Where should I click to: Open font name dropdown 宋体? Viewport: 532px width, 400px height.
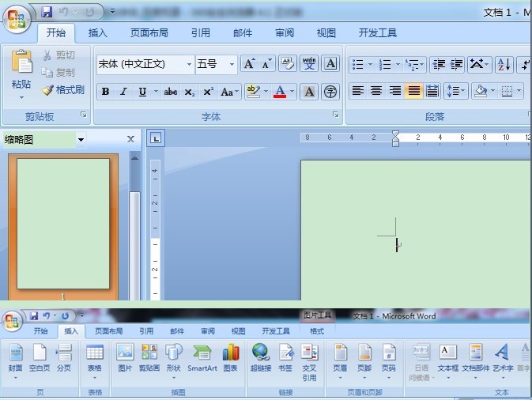click(x=189, y=64)
